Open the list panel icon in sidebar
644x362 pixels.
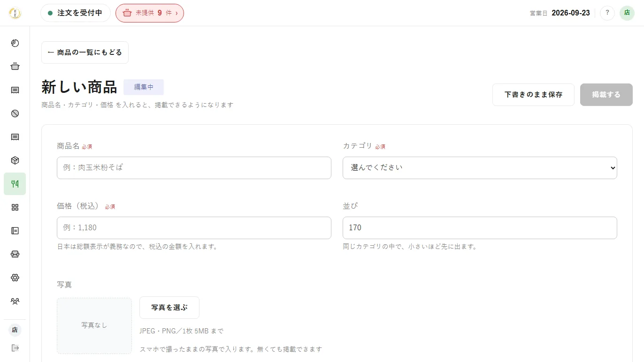[x=15, y=231]
